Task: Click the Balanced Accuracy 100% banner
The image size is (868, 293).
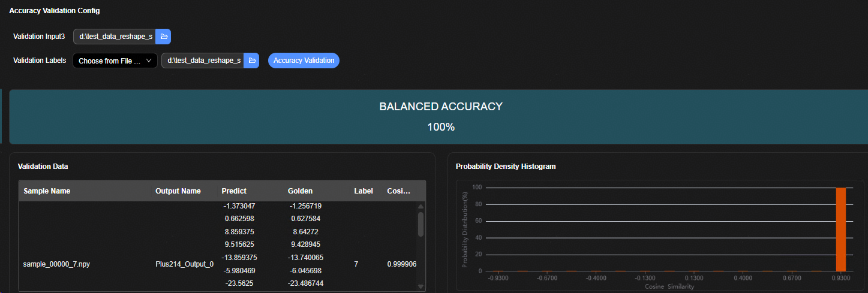Action: point(440,117)
